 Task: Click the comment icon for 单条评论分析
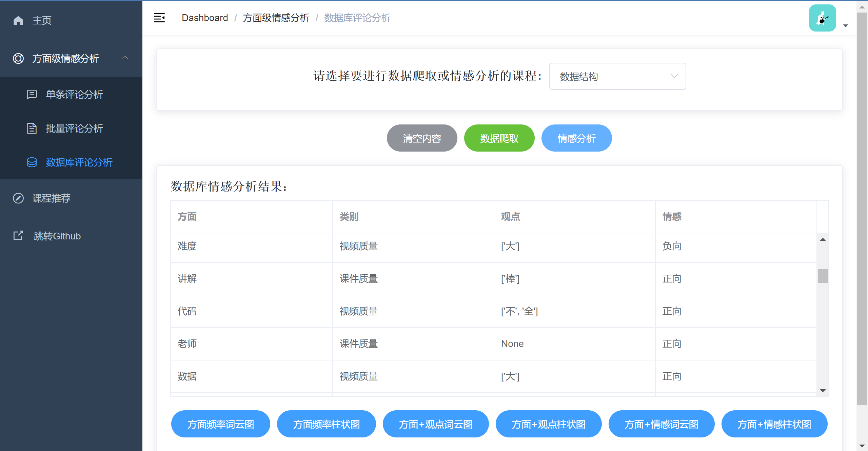pyautogui.click(x=32, y=94)
